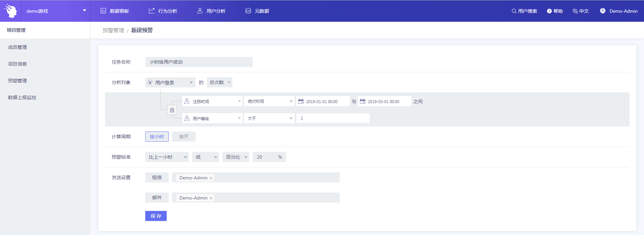Click the task name input field
644x235 pixels.
point(199,62)
